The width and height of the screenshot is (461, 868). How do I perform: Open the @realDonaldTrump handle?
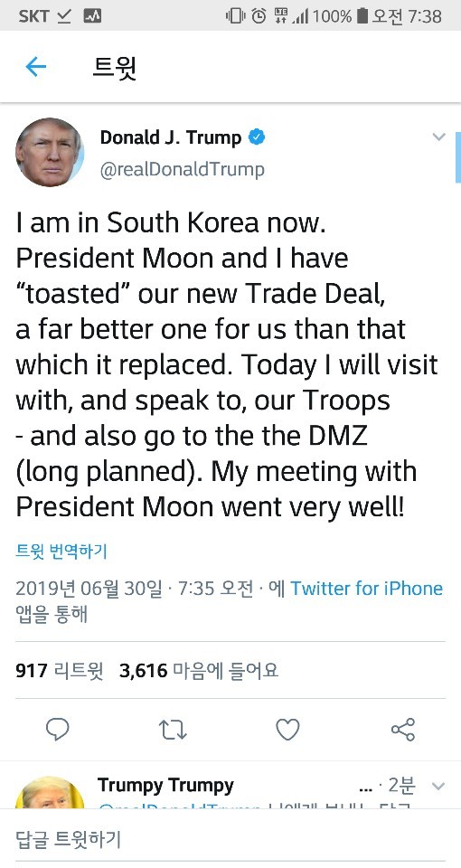point(182,169)
